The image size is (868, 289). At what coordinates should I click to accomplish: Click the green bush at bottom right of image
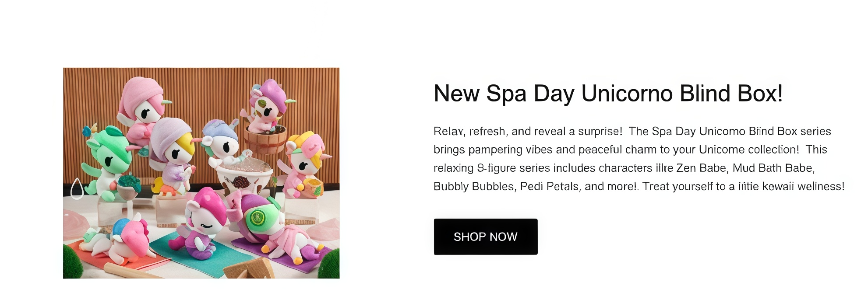[329, 264]
